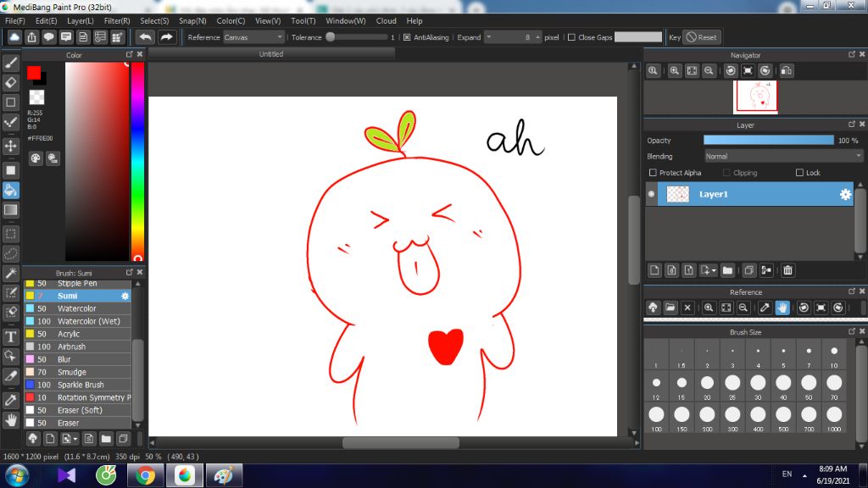Zoom in using the Navigator panel

(674, 71)
